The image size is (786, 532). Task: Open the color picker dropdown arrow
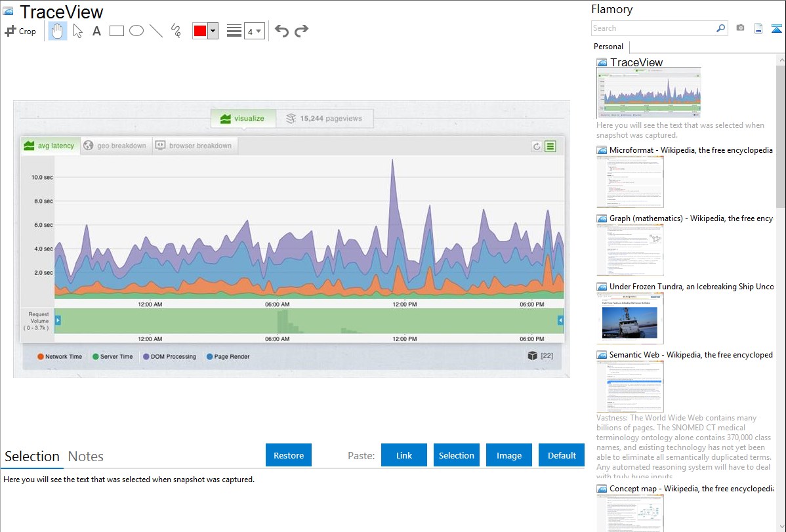[x=213, y=31]
